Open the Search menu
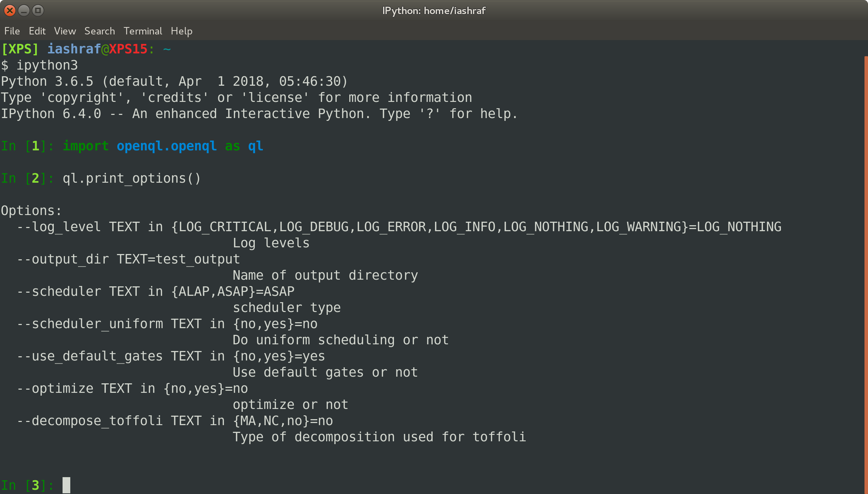 coord(99,31)
